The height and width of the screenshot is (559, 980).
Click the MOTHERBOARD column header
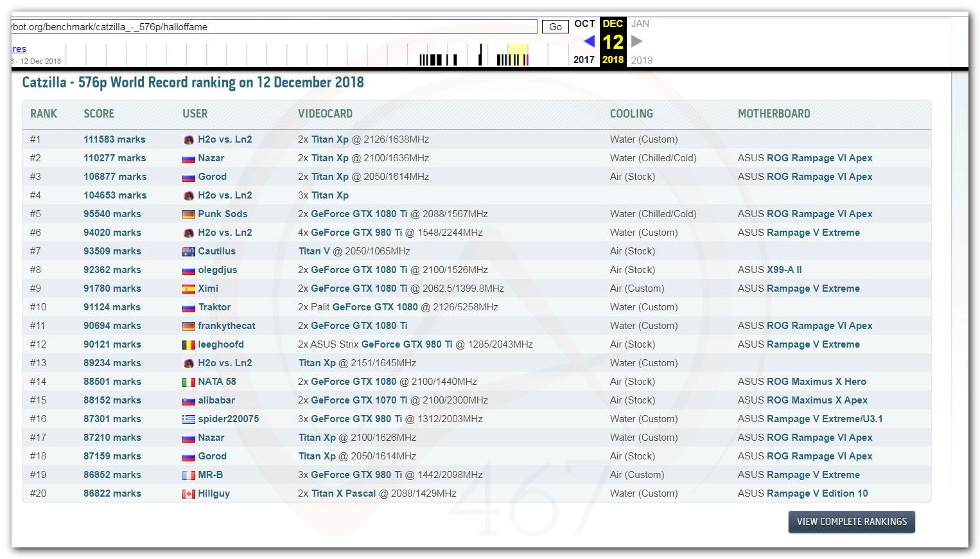(x=774, y=114)
